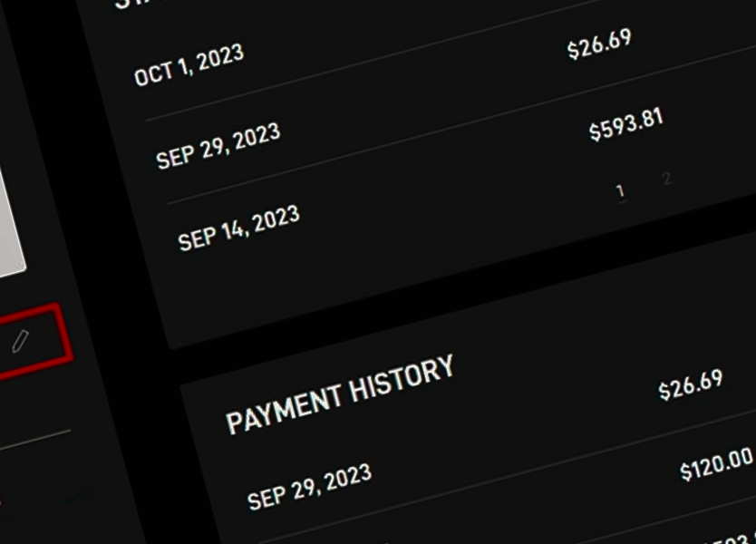Go to page 2 of statements
756x544 pixels.
point(667,179)
